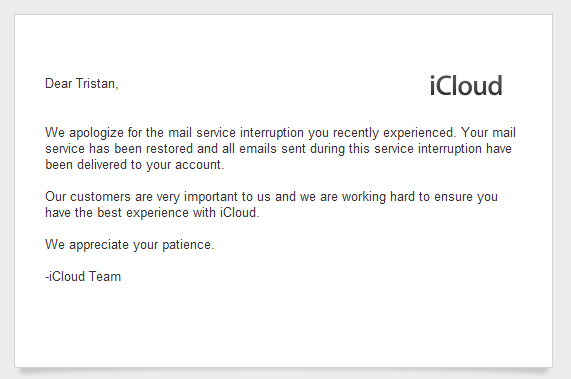Click "interruption" in the first paragraph's first line
Image resolution: width=571 pixels, height=379 pixels.
click(x=272, y=133)
